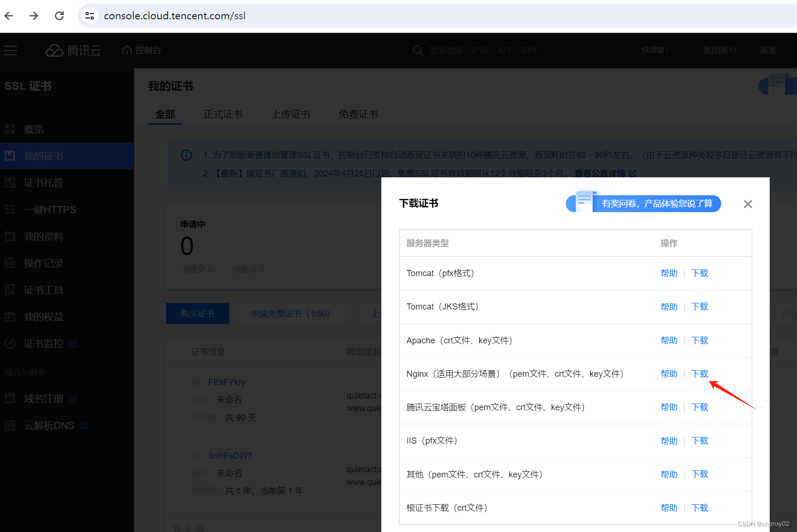Click the browser forward arrow
Image resolution: width=797 pixels, height=532 pixels.
coord(33,16)
